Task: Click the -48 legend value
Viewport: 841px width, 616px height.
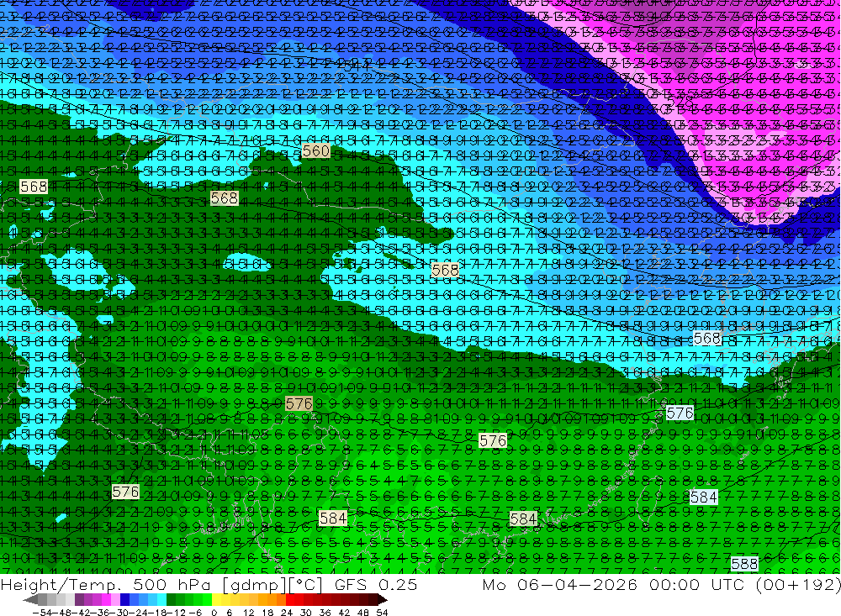Action: point(61,613)
